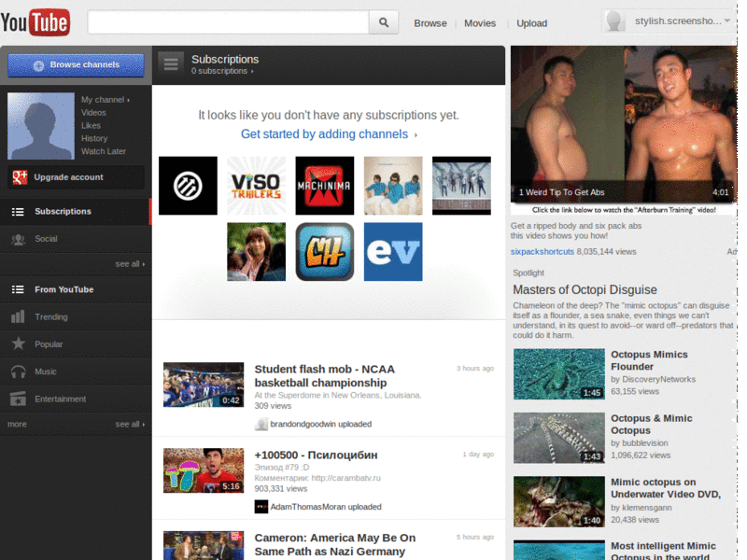Open the Browse link in header
Image resolution: width=747 pixels, height=560 pixels.
[430, 23]
